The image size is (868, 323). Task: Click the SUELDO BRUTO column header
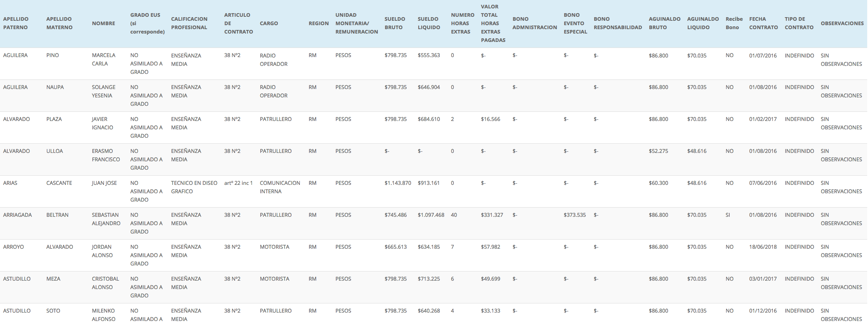395,23
